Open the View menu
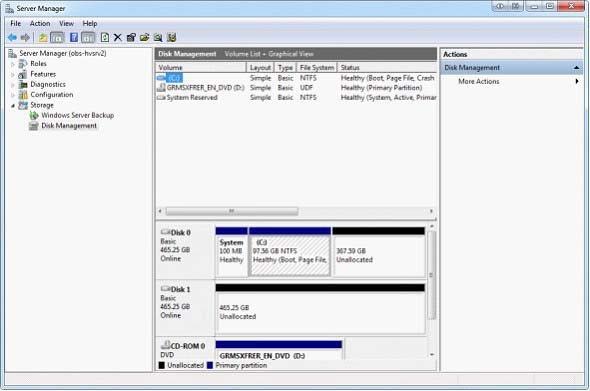 pyautogui.click(x=66, y=23)
